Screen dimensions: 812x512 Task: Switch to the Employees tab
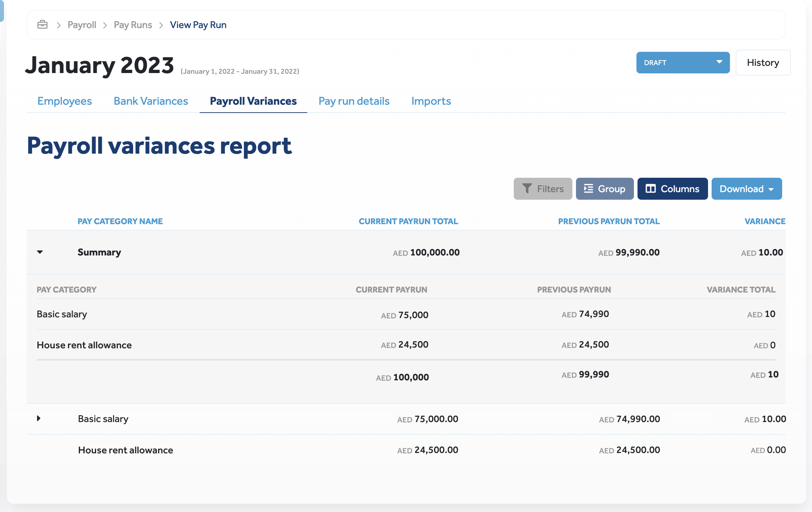click(65, 101)
